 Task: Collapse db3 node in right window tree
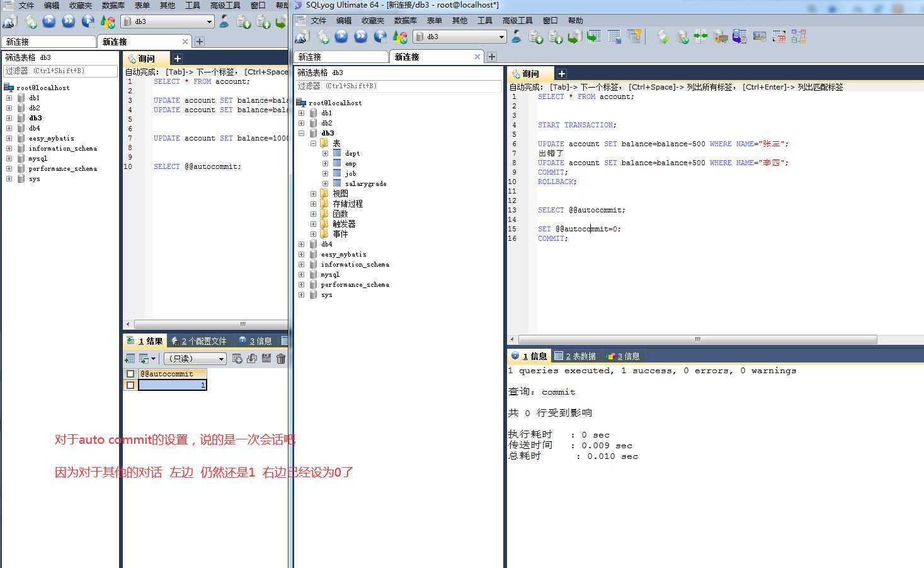[301, 133]
